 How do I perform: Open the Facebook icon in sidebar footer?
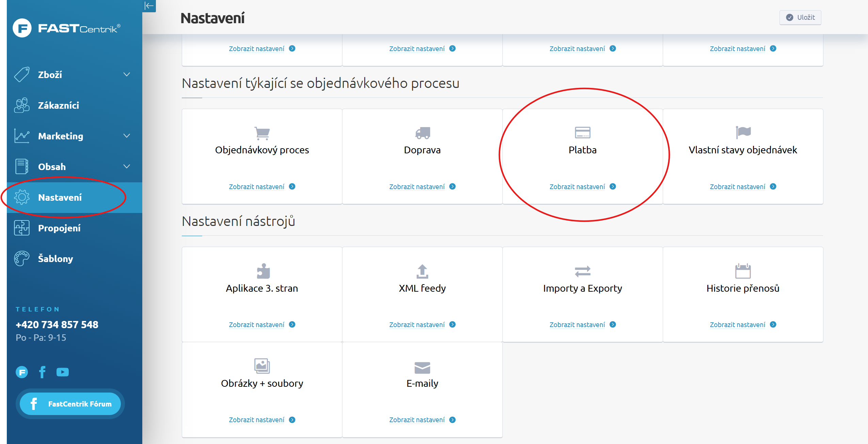click(42, 372)
